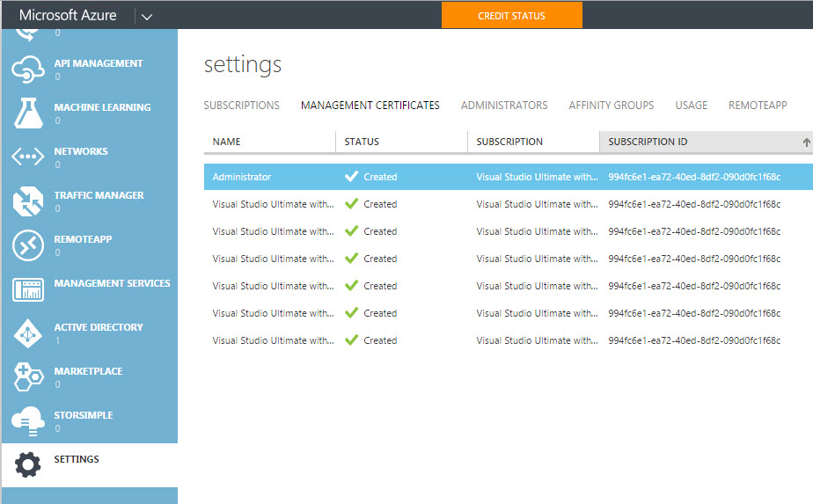Click the Management Services icon

coord(28,289)
